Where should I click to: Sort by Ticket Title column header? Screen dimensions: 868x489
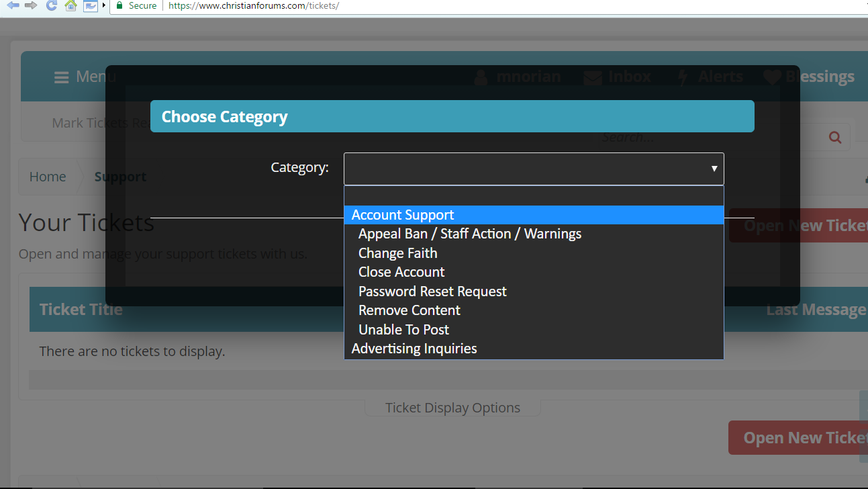click(x=81, y=310)
